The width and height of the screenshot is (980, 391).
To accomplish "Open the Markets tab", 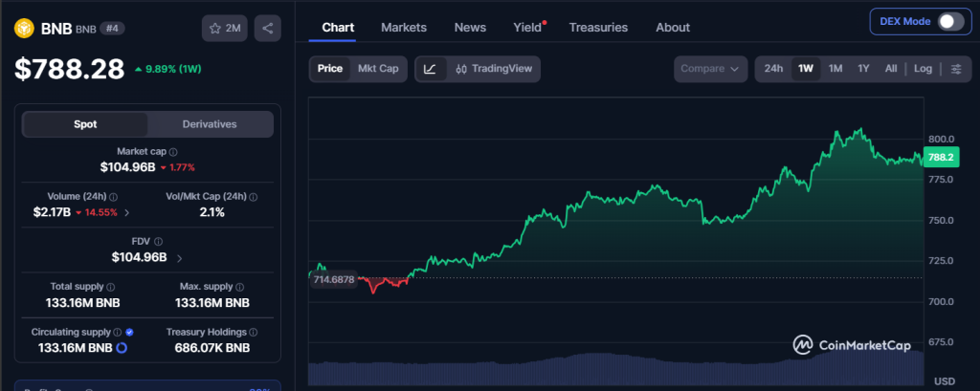I will coord(404,28).
